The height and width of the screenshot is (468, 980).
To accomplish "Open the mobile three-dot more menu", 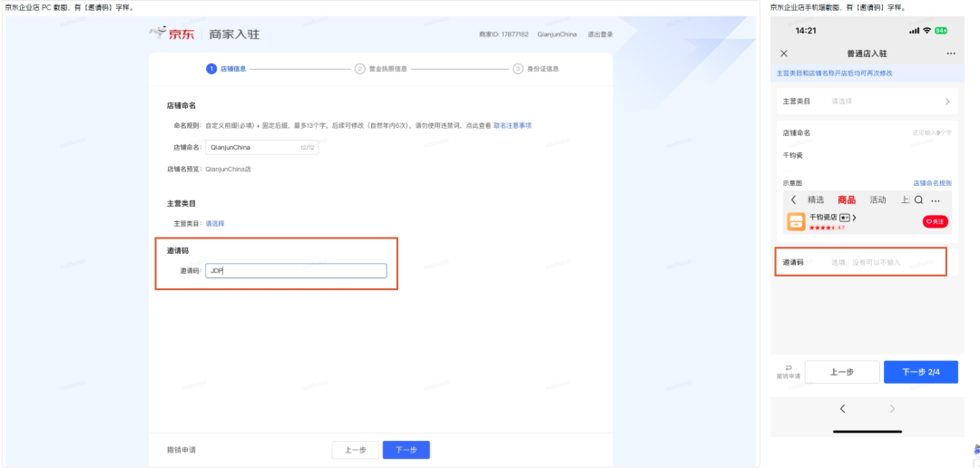I will point(951,54).
